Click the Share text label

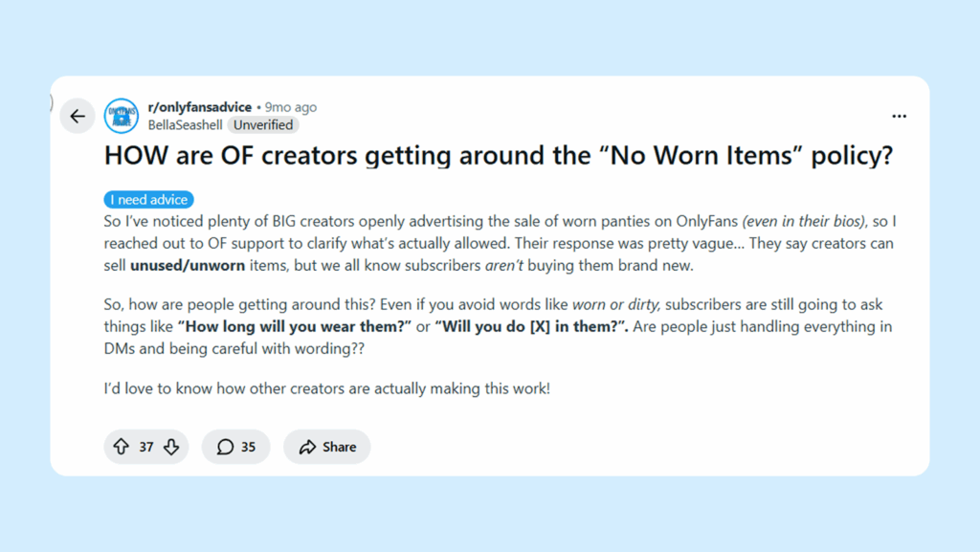339,447
